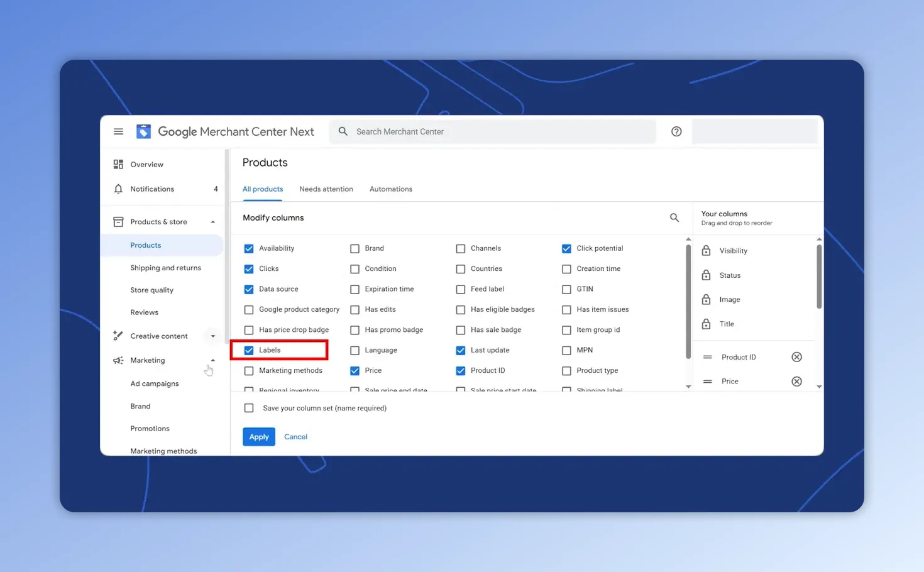Click the lock icon beside Title
Image resolution: width=924 pixels, height=572 pixels.
point(707,324)
